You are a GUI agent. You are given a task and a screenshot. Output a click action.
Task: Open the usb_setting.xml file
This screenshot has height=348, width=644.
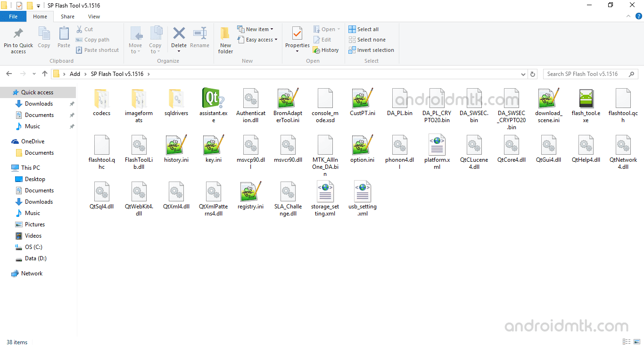[362, 193]
